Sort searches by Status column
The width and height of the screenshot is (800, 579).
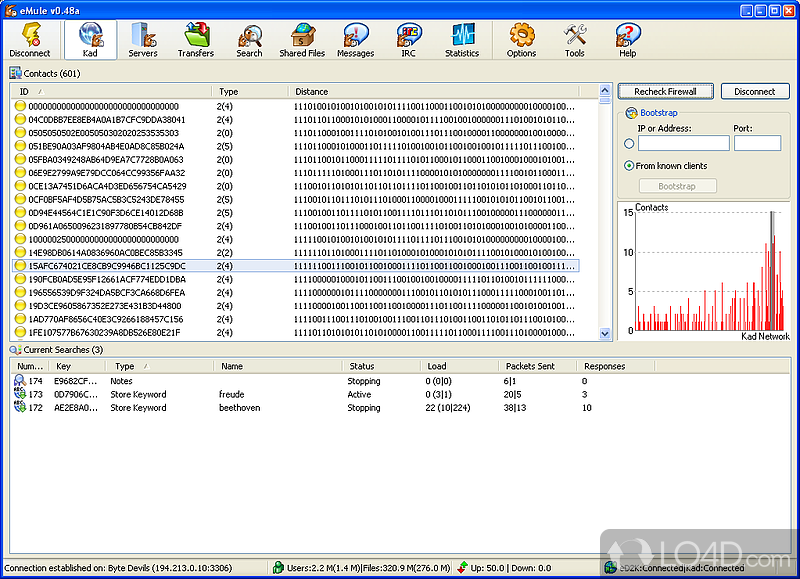382,366
